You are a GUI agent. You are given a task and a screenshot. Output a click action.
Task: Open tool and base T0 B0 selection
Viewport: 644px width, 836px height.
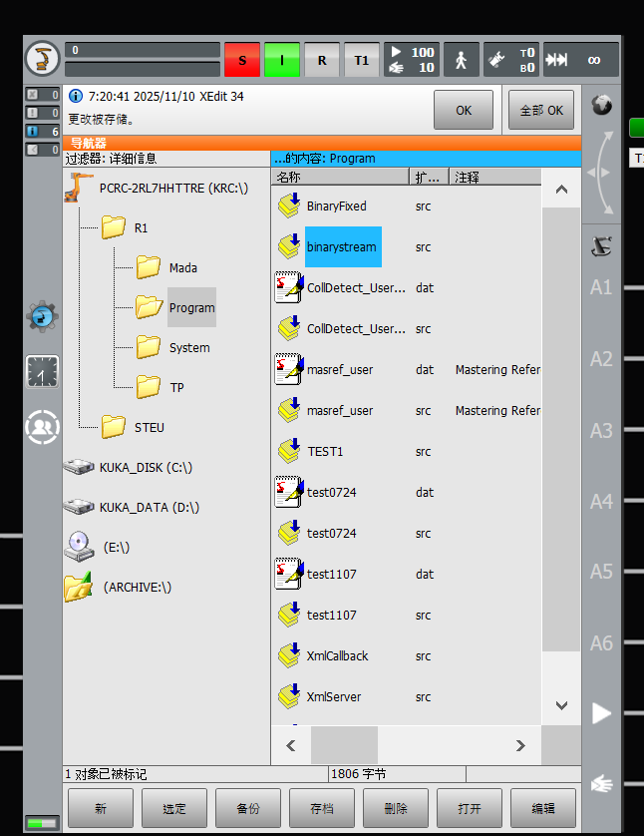[511, 60]
